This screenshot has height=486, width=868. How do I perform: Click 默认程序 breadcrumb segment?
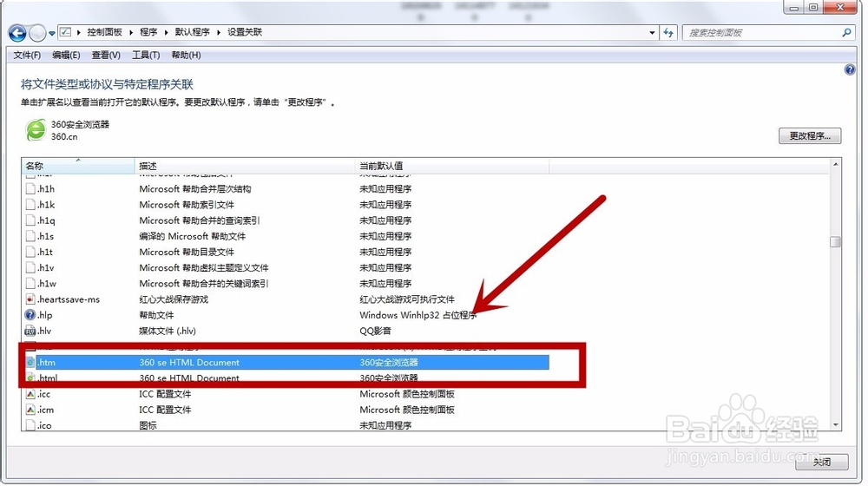(x=192, y=32)
